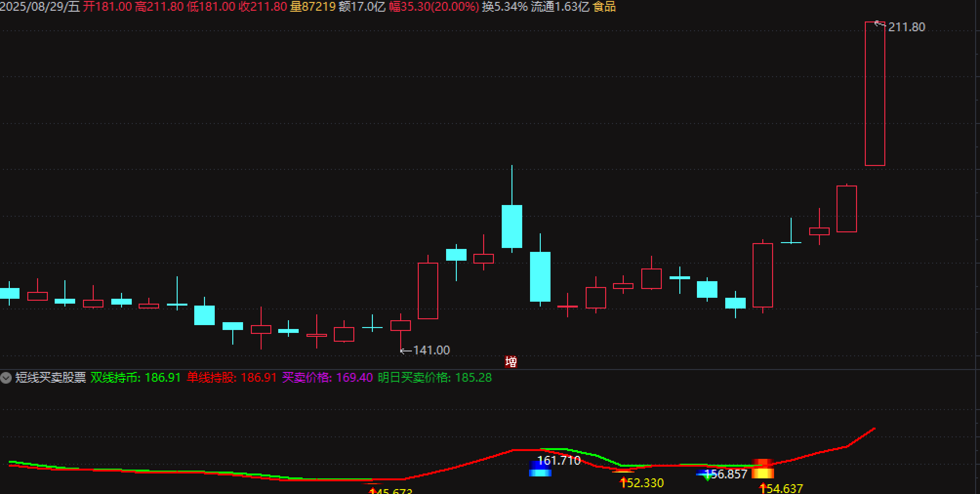This screenshot has height=494, width=980.
Task: Click the green down arrow beside 156.857
Action: (x=707, y=476)
